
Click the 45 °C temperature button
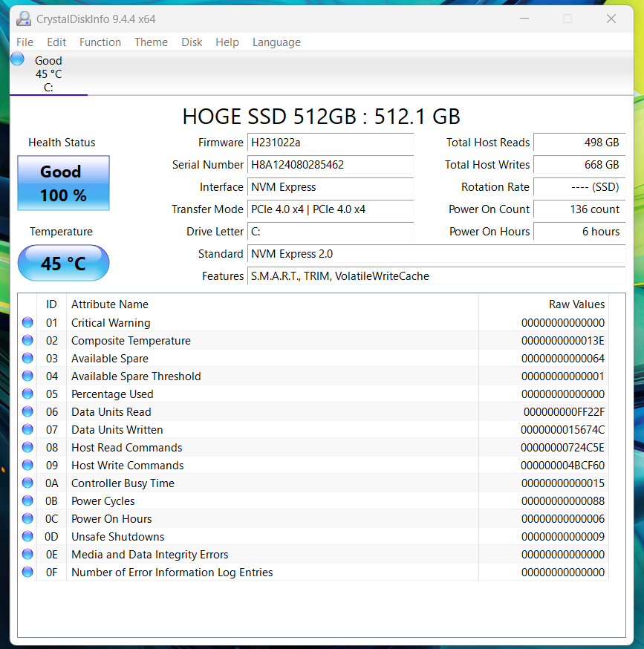63,264
